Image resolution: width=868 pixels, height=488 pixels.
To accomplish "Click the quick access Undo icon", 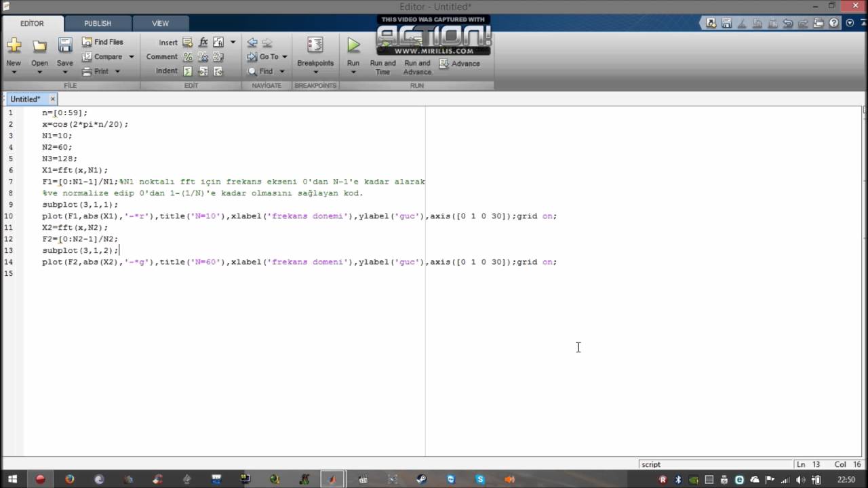I will [787, 23].
